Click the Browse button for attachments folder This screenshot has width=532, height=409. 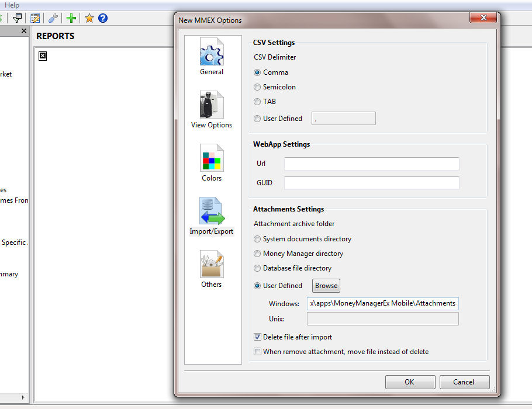326,286
